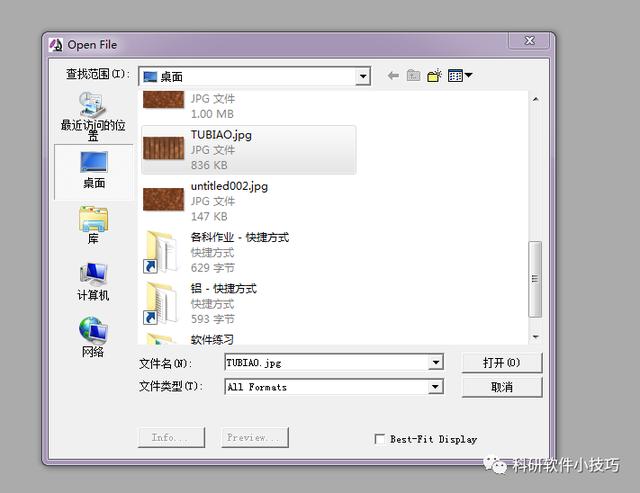This screenshot has height=493, width=640.
Task: Open 库 in the places sidebar
Action: point(93,225)
